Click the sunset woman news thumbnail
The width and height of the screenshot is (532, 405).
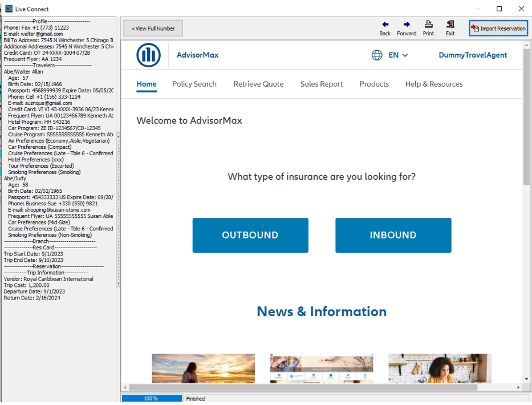pyautogui.click(x=203, y=368)
